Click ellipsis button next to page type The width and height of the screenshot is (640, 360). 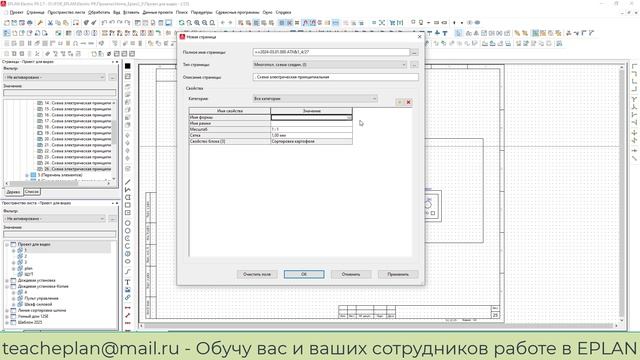(x=414, y=64)
